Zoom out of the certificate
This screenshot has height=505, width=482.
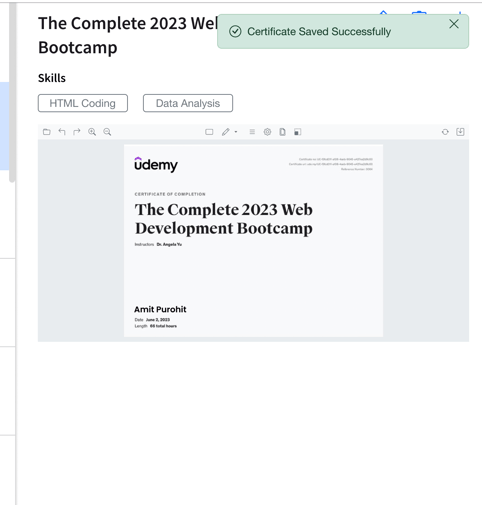point(107,132)
